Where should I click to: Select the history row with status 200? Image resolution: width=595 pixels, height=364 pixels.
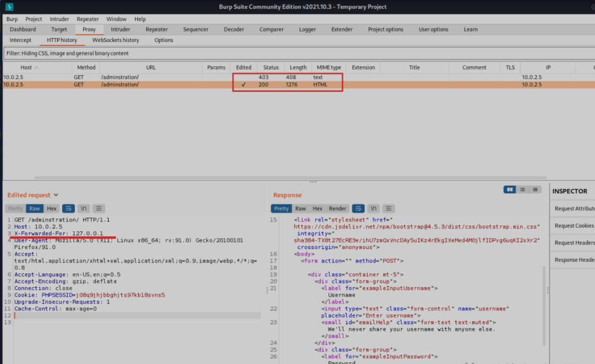299,85
